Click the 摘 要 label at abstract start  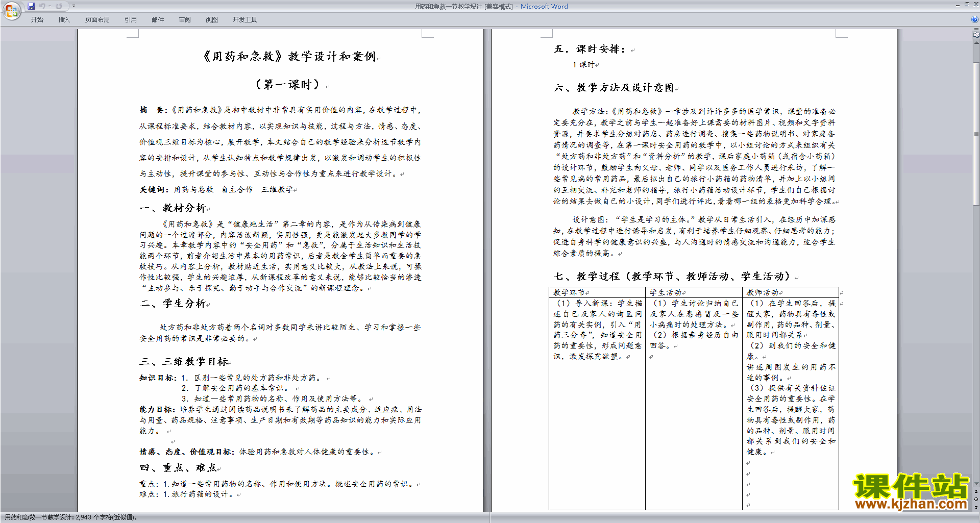(x=154, y=110)
